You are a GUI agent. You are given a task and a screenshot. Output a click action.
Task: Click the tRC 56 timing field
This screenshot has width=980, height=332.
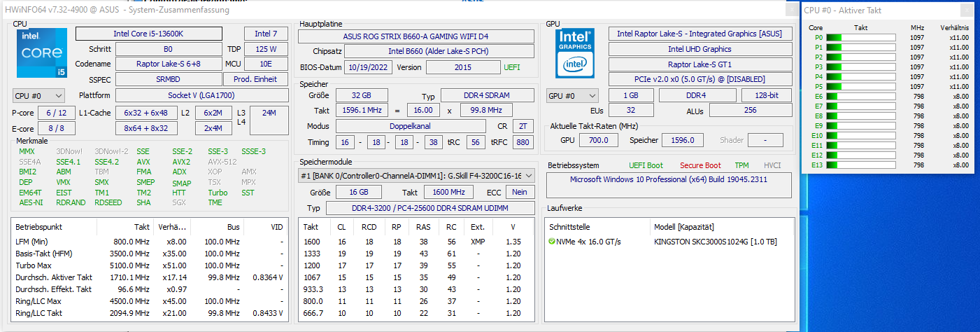tap(476, 142)
